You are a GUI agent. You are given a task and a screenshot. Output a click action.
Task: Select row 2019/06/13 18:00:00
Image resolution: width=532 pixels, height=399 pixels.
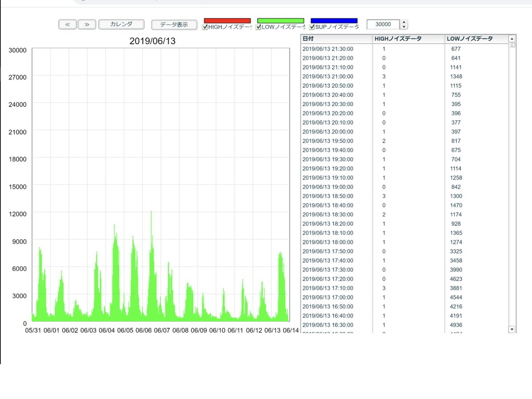404,242
